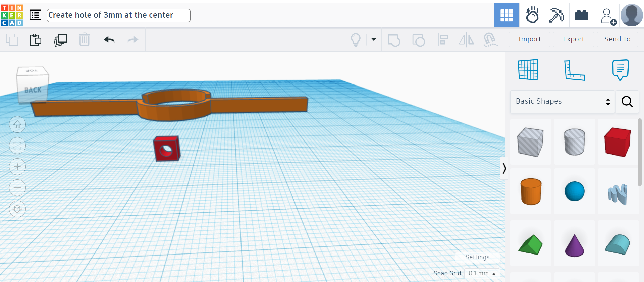Undo the last action
Image resolution: width=644 pixels, height=282 pixels.
109,40
